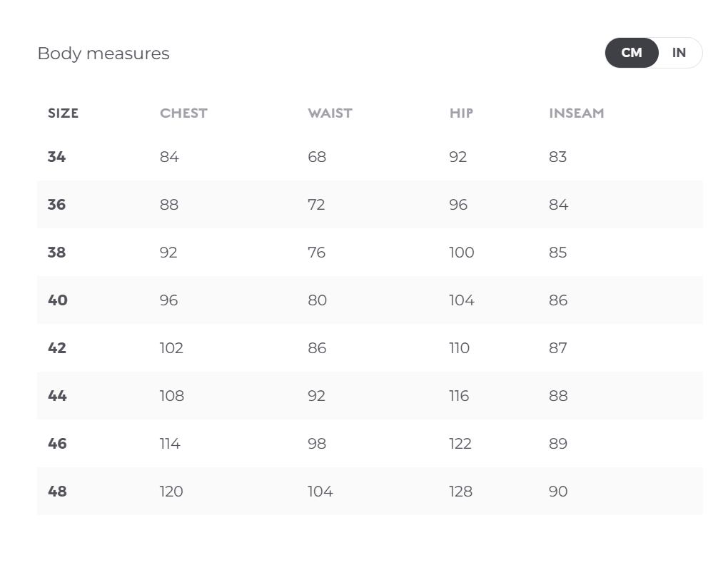This screenshot has width=728, height=580.
Task: Select the size 34 row label
Action: [x=56, y=157]
